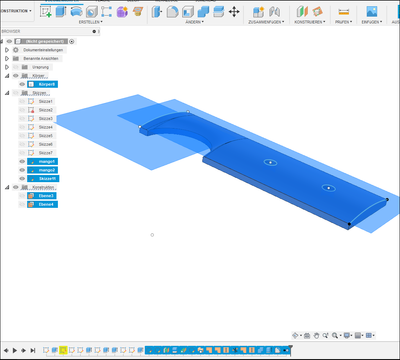Play the timeline
This screenshot has width=400, height=360.
pos(15,350)
